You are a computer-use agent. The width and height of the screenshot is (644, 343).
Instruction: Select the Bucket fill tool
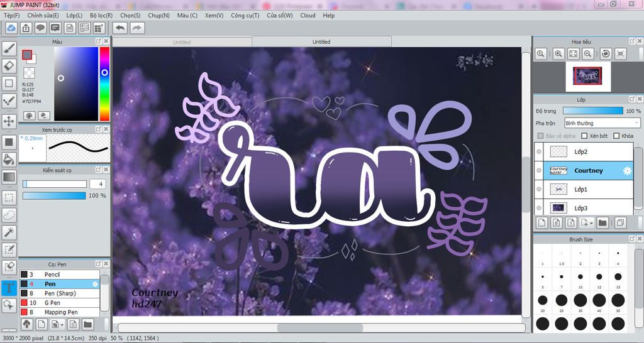[x=9, y=159]
